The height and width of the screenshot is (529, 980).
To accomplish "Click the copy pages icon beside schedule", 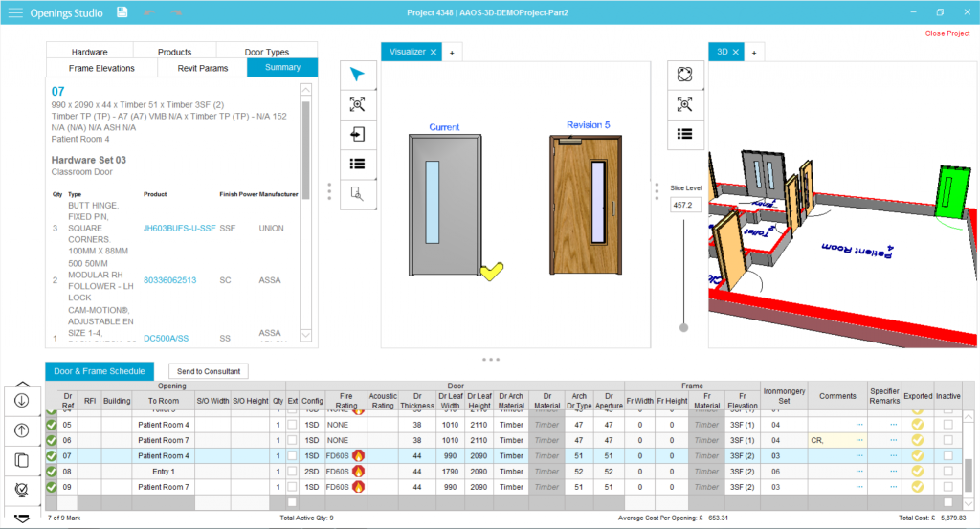I will coord(21,460).
